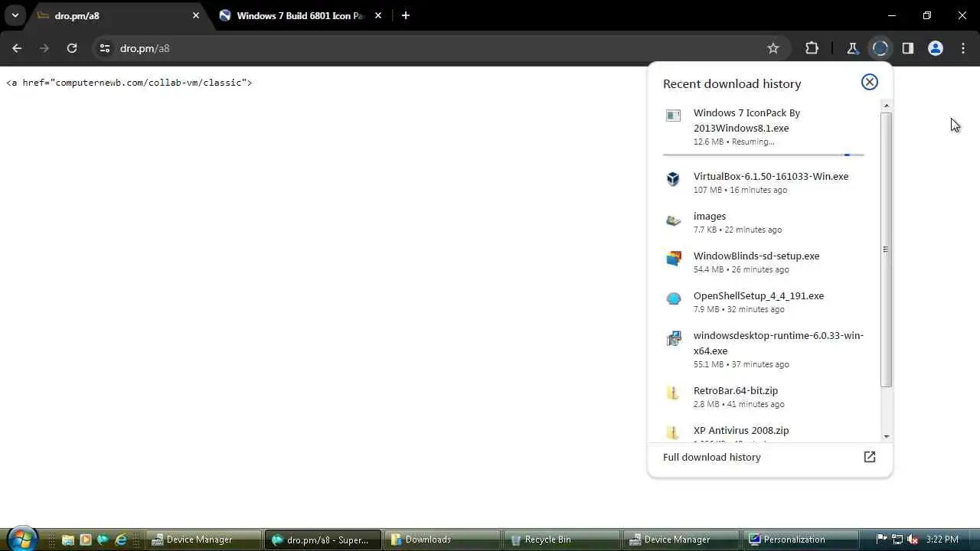Click the Windows 7 IconPack file icon
The height and width of the screenshot is (551, 980).
[673, 116]
